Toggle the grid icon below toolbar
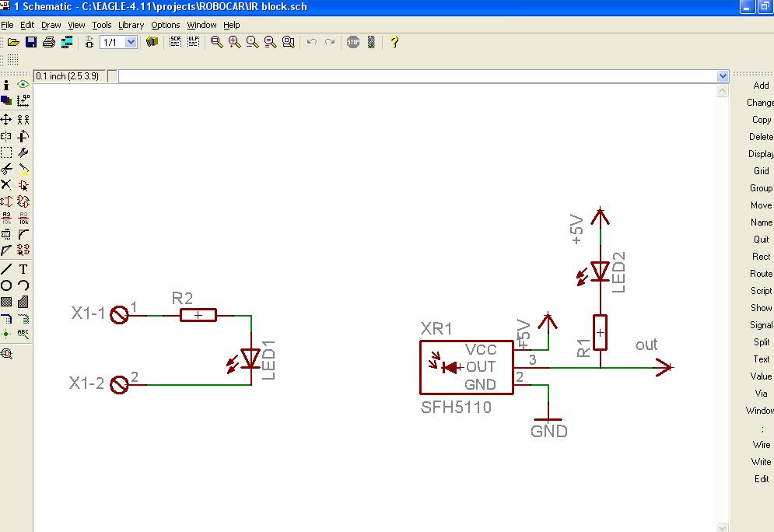 13,60
